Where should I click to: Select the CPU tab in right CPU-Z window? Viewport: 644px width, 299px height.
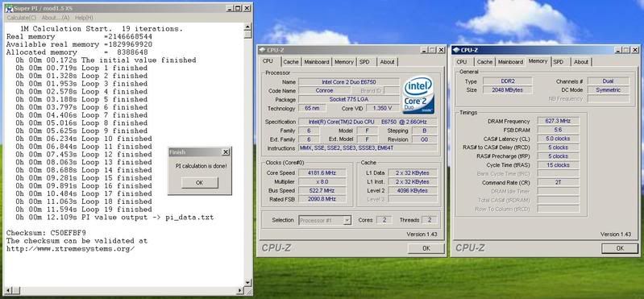tap(462, 62)
